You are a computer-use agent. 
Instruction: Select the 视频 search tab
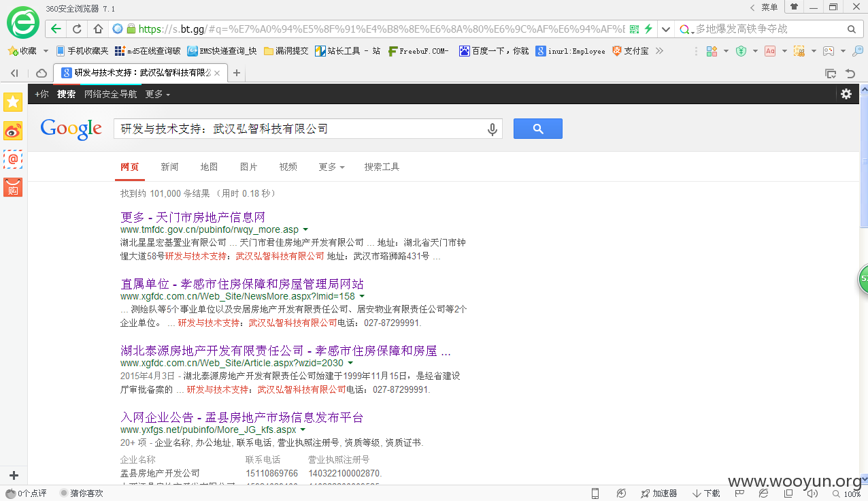point(288,167)
